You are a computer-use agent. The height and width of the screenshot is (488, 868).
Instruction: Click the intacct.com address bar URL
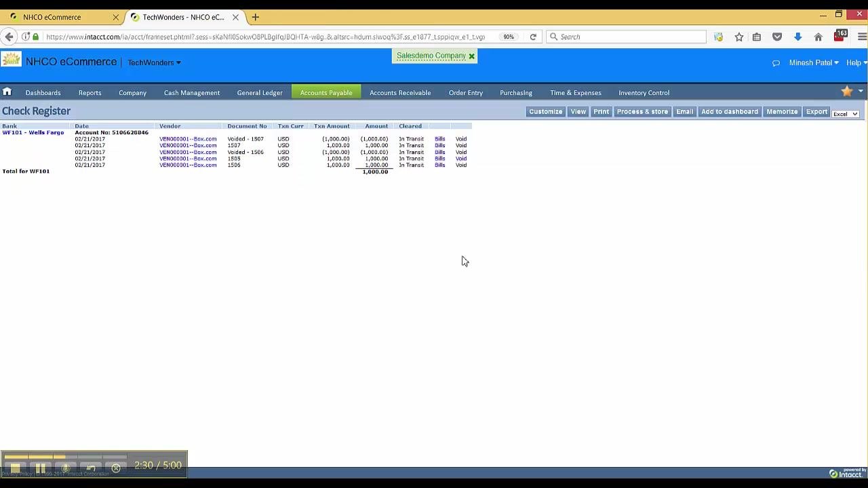point(265,37)
